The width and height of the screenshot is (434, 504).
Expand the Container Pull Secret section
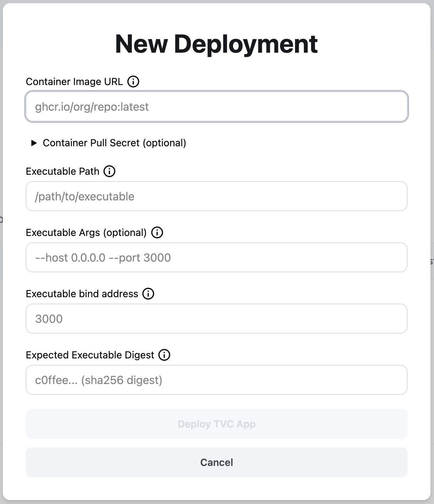(114, 143)
